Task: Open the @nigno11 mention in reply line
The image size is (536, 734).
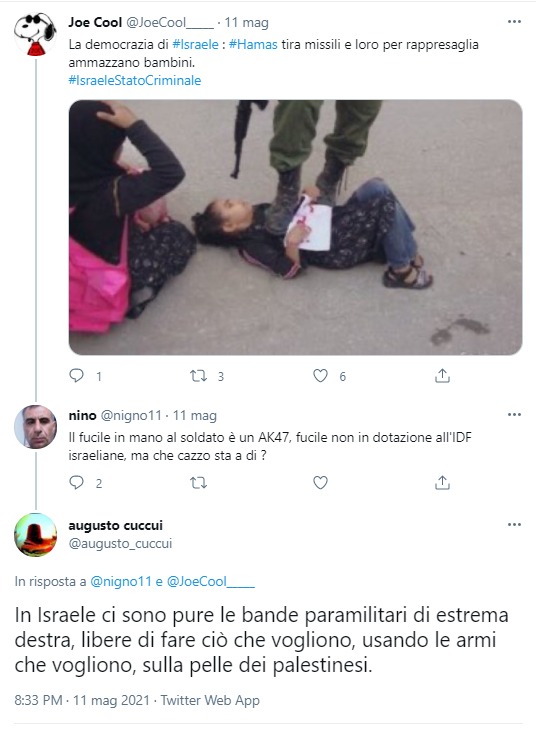Action: pyautogui.click(x=121, y=581)
